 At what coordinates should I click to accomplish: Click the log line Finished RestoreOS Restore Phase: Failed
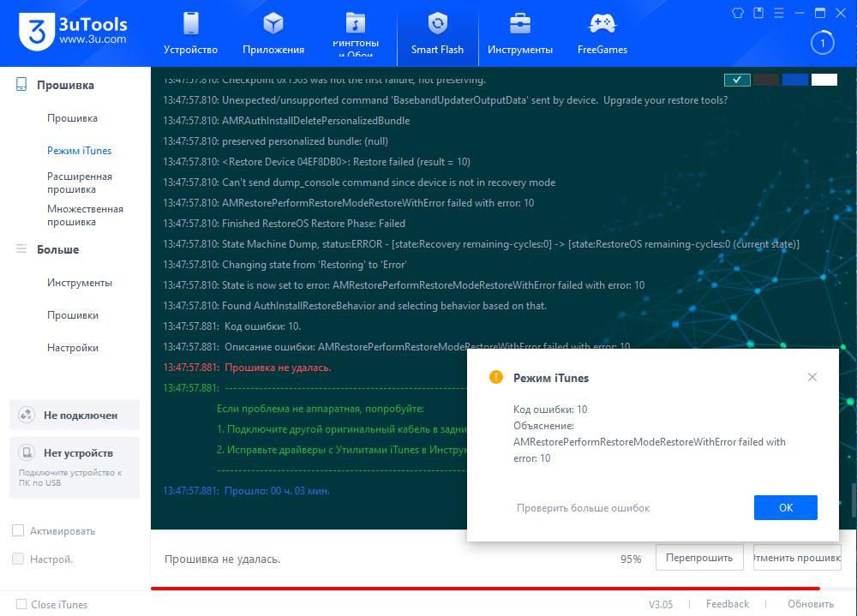coord(285,224)
